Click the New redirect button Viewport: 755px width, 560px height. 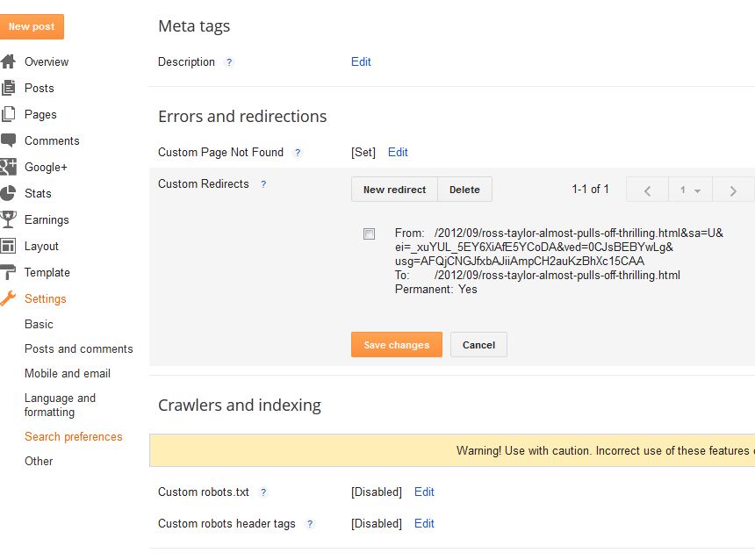tap(394, 190)
